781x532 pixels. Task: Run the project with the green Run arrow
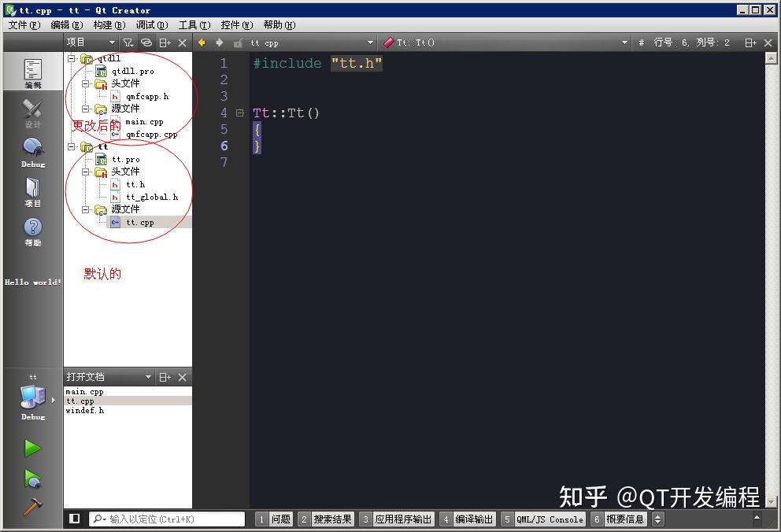point(33,447)
